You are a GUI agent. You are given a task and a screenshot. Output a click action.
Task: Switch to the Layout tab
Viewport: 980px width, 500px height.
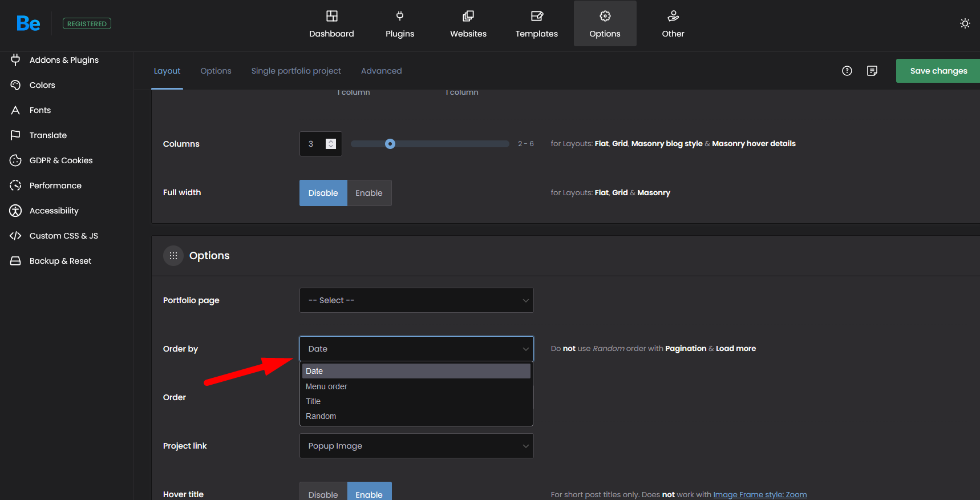(x=167, y=71)
